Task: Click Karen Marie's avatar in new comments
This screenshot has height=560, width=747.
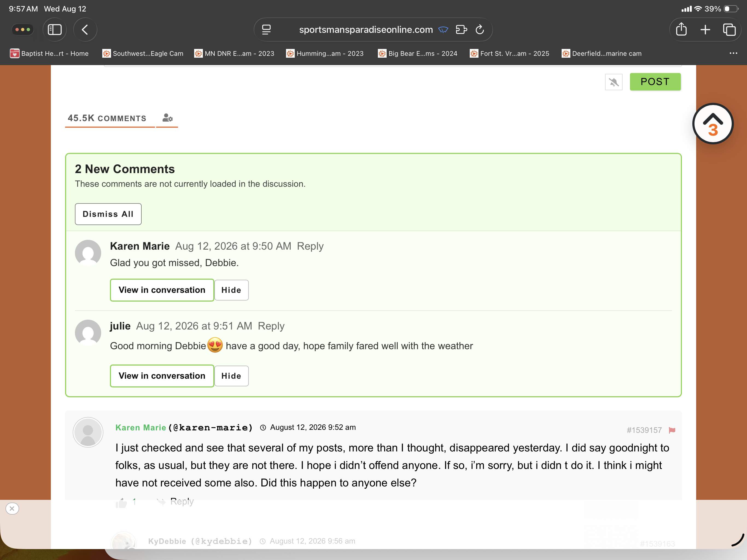Action: (x=88, y=253)
